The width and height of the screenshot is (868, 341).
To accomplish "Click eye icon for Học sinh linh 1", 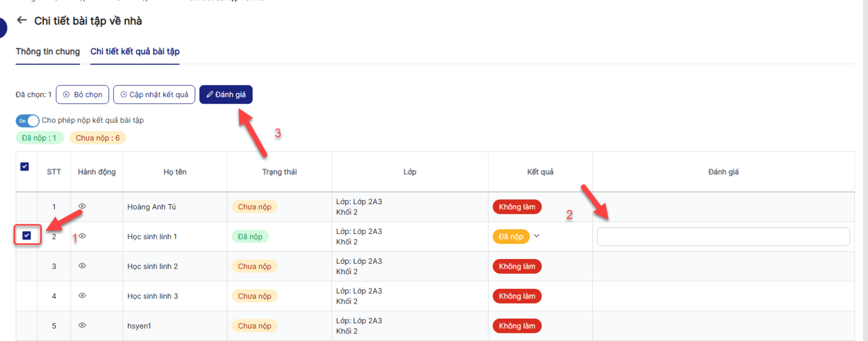I will click(82, 236).
